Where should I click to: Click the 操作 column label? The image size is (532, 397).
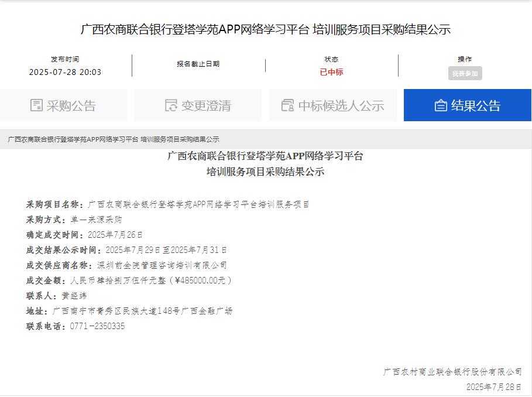[465, 59]
